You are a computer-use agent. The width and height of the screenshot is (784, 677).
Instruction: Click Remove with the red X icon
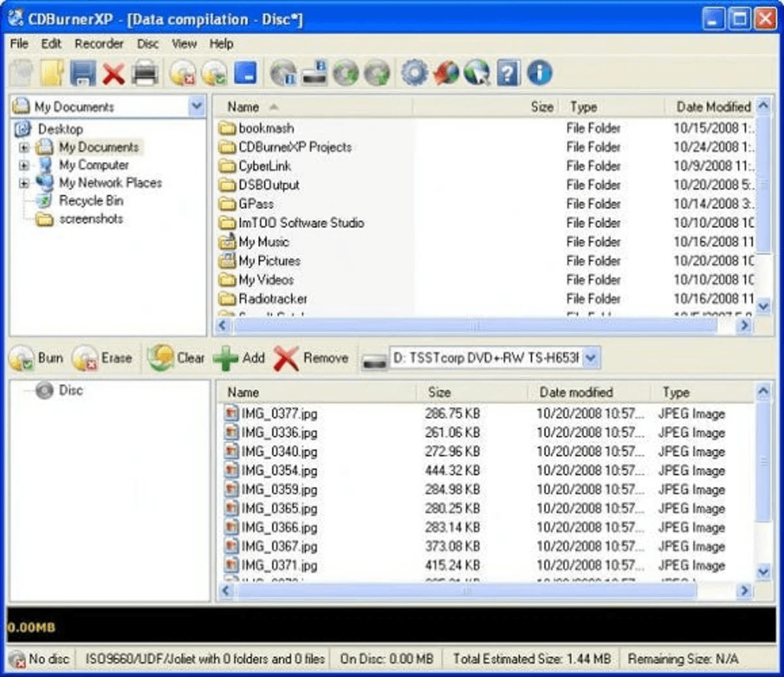(x=311, y=358)
